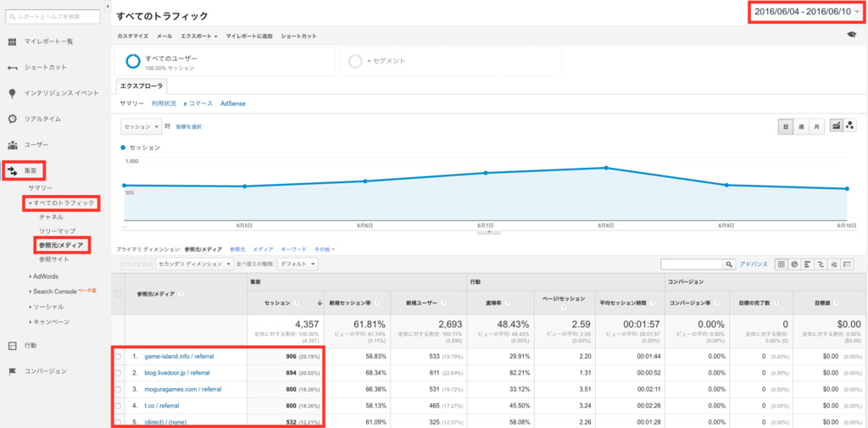Switch to the e コマース sub-tab
This screenshot has height=428, width=868.
pyautogui.click(x=198, y=103)
